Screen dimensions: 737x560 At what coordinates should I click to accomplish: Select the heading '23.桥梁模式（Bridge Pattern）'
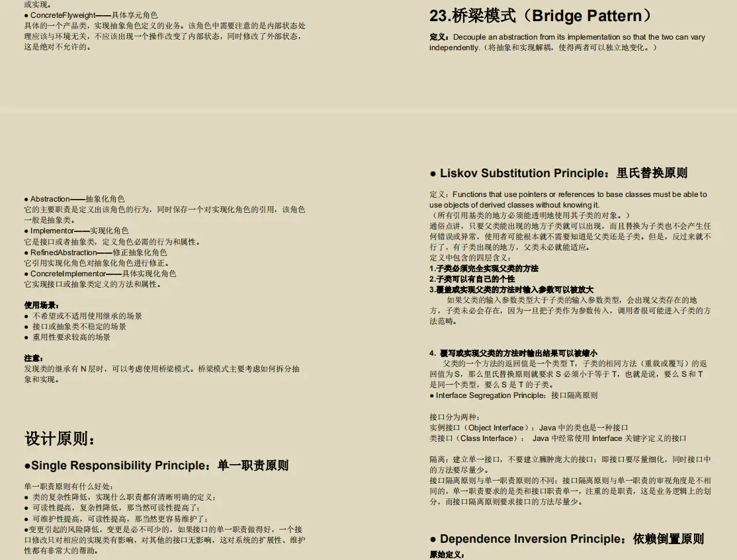540,15
